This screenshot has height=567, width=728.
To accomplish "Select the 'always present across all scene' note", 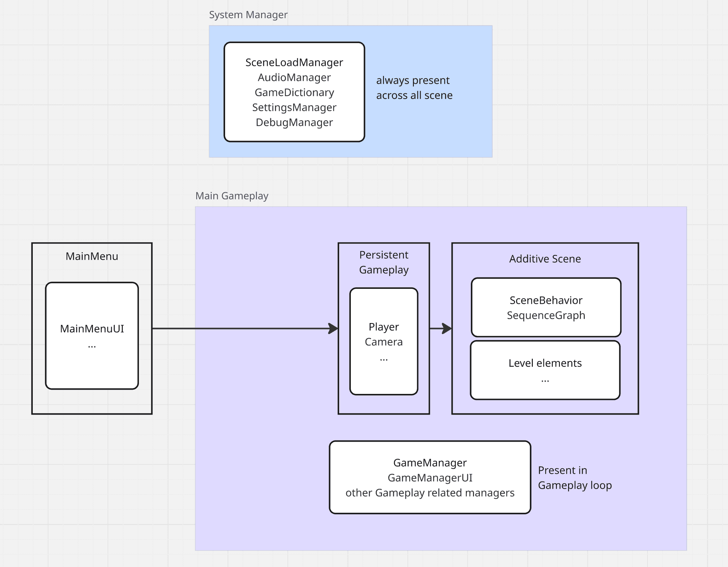I will point(414,88).
